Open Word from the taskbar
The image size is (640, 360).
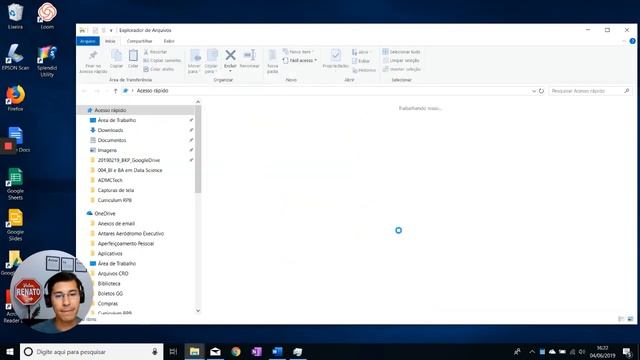277,351
